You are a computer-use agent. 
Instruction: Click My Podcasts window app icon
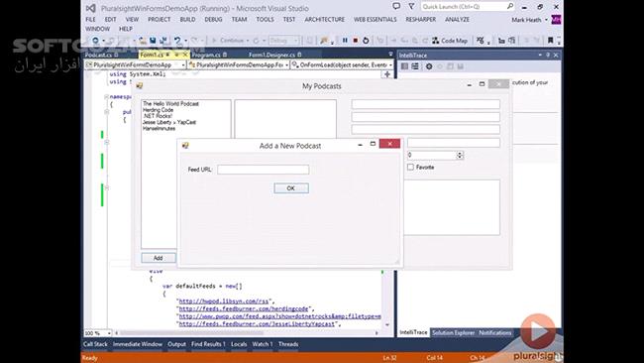[140, 86]
